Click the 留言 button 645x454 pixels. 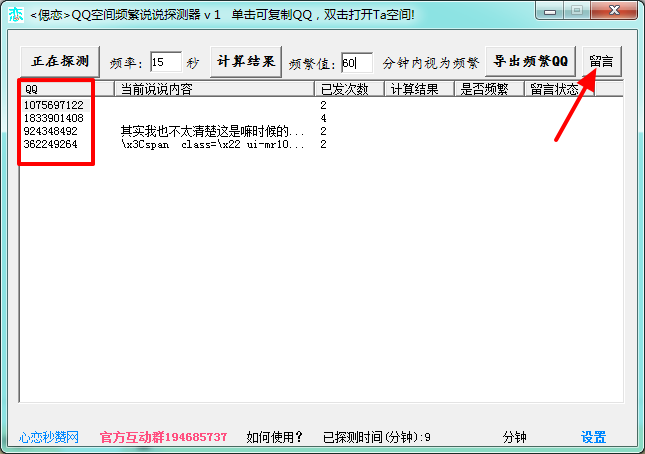point(601,62)
